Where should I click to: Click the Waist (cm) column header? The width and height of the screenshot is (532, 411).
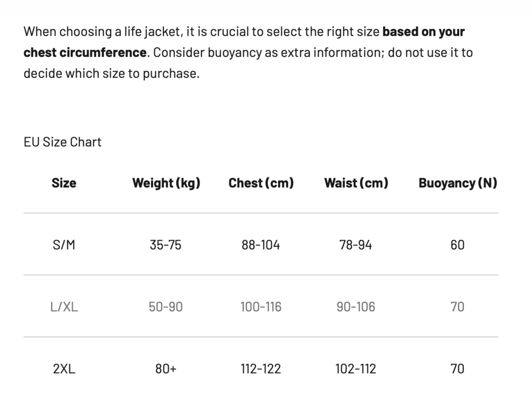pyautogui.click(x=356, y=183)
